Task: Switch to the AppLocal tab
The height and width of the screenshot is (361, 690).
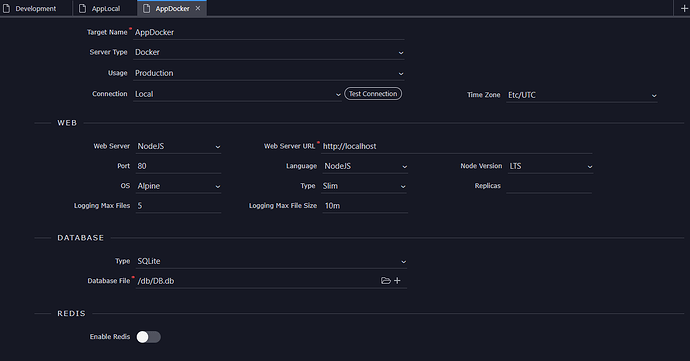Action: (105, 8)
